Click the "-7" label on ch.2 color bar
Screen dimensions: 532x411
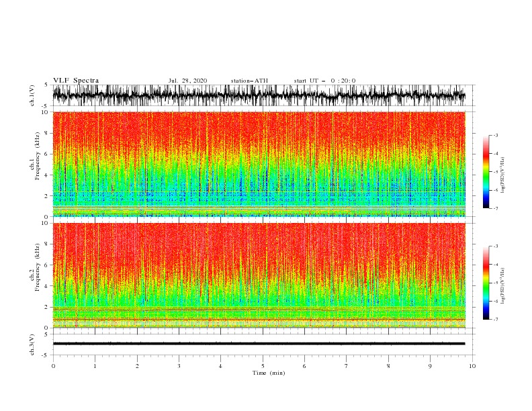coord(496,320)
